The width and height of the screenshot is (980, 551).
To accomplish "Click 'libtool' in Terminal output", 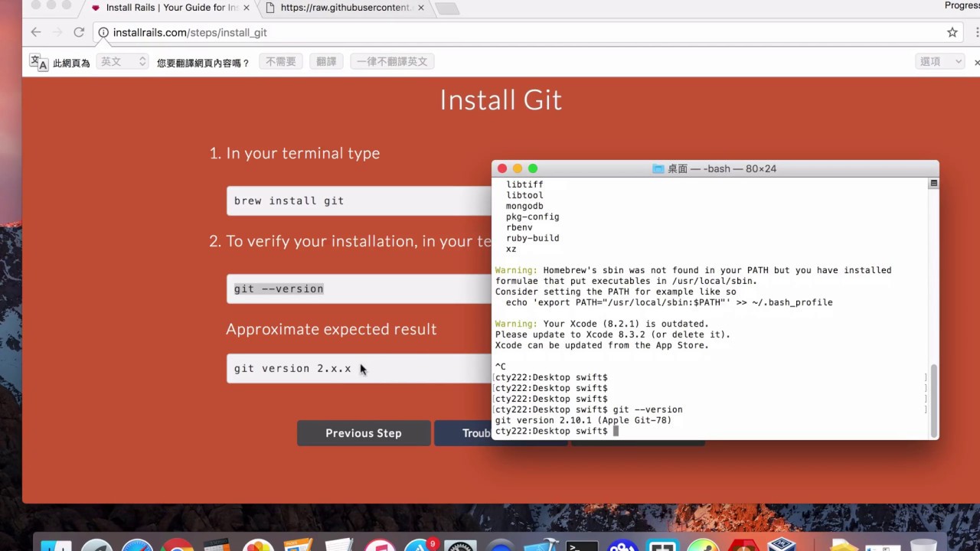I will tap(524, 195).
